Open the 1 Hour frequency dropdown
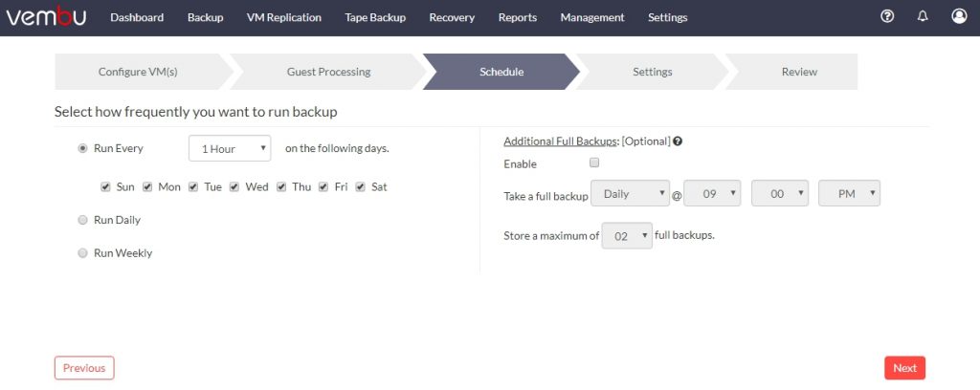980x390 pixels. point(230,148)
